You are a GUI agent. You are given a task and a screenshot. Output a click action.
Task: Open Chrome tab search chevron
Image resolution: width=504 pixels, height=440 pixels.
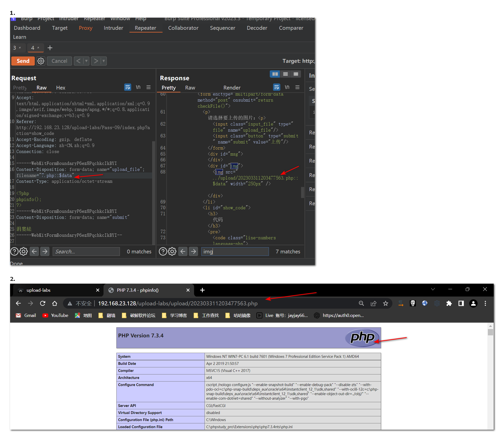[x=433, y=289]
